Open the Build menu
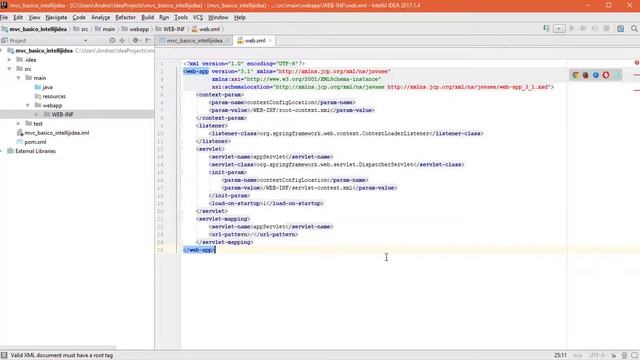The image size is (640, 360). click(x=147, y=18)
